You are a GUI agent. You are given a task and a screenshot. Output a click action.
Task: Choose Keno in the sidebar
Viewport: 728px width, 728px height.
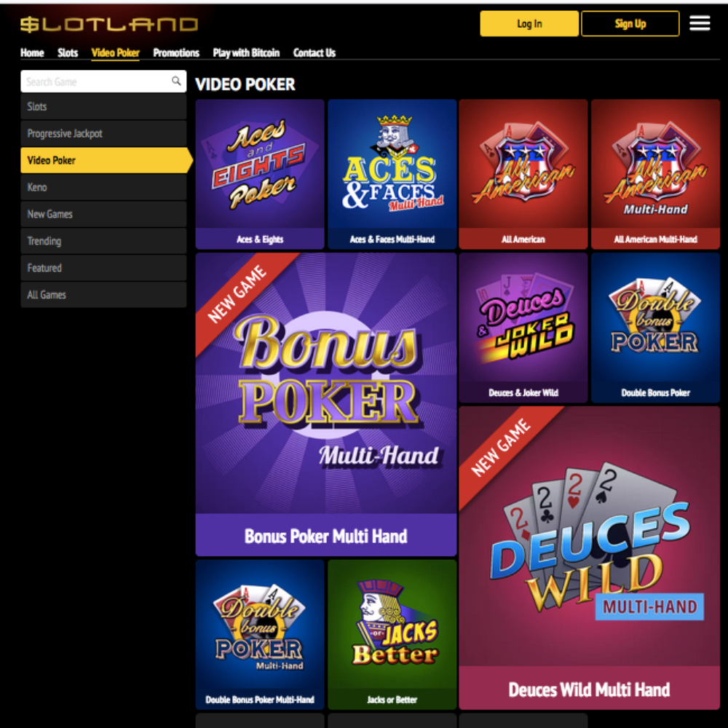click(x=103, y=187)
